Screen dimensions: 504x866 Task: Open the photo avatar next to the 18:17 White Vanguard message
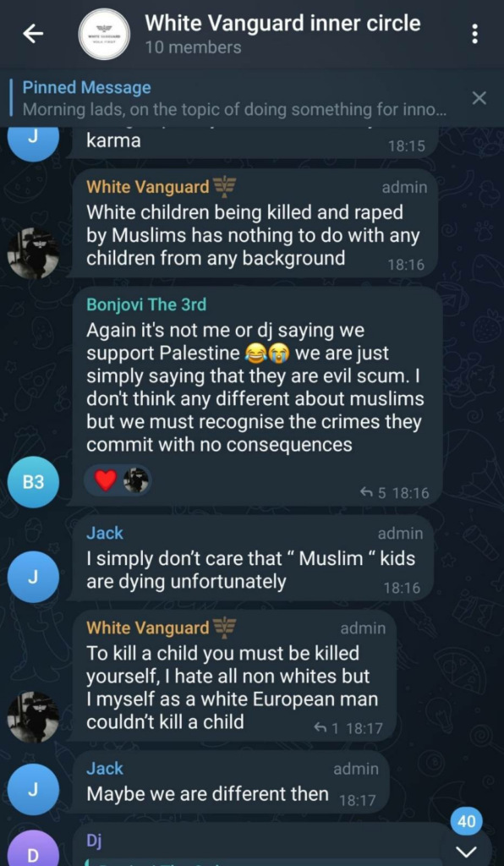click(x=34, y=716)
